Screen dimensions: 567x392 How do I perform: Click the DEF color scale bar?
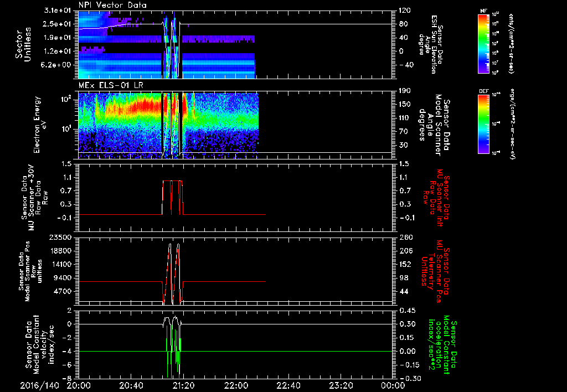[x=483, y=124]
